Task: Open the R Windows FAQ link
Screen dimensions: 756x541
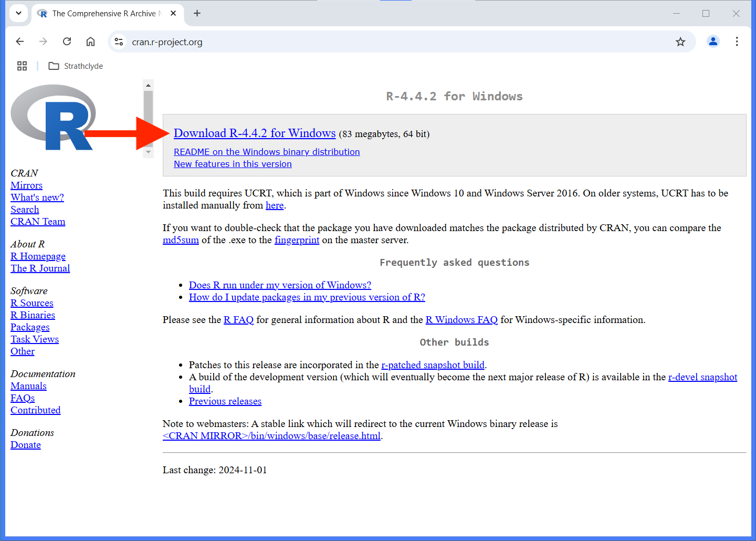Action: click(461, 320)
